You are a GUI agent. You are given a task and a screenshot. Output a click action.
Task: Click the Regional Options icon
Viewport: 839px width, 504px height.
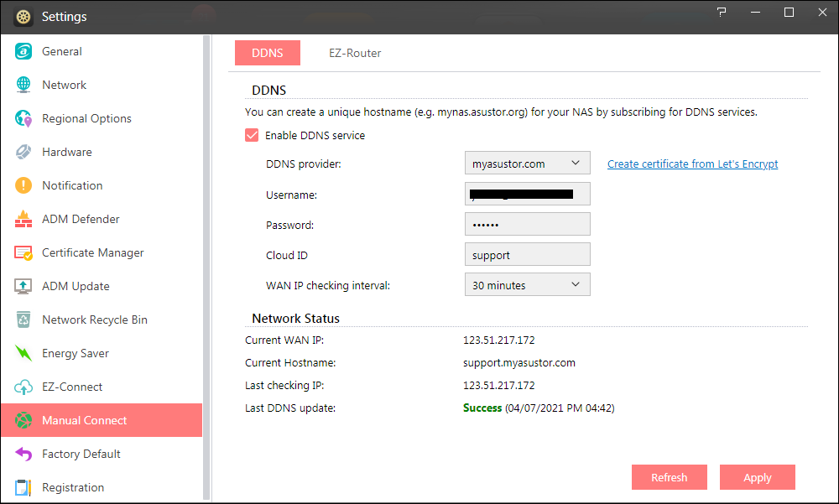23,118
